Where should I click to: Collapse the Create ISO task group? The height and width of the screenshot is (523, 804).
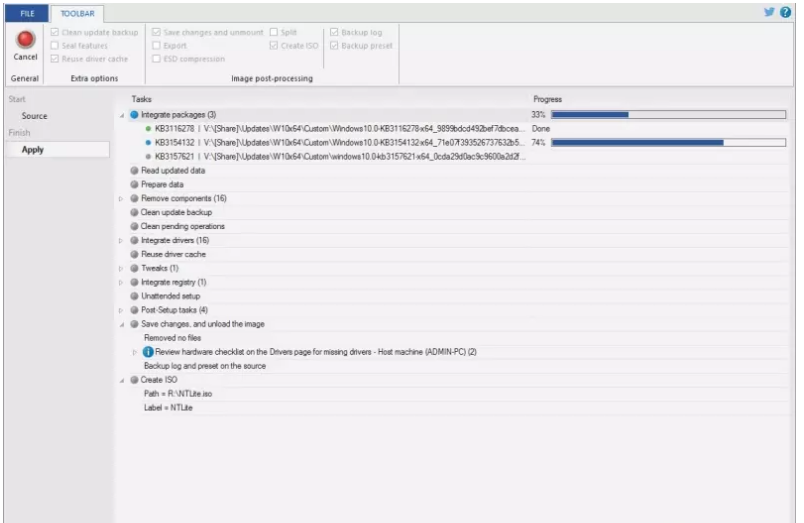click(x=122, y=380)
